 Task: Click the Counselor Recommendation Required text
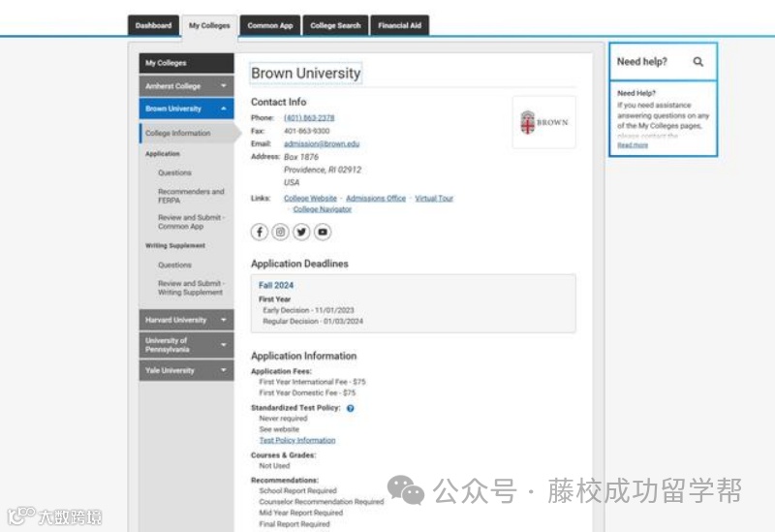click(322, 501)
